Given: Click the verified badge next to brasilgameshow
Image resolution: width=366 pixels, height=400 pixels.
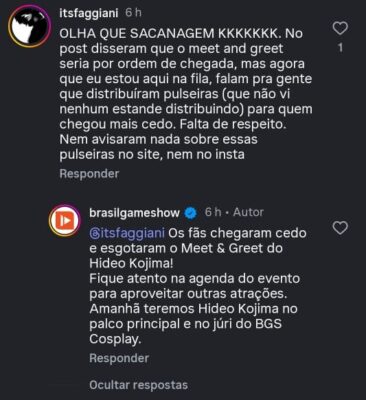Looking at the screenshot, I should pos(190,213).
